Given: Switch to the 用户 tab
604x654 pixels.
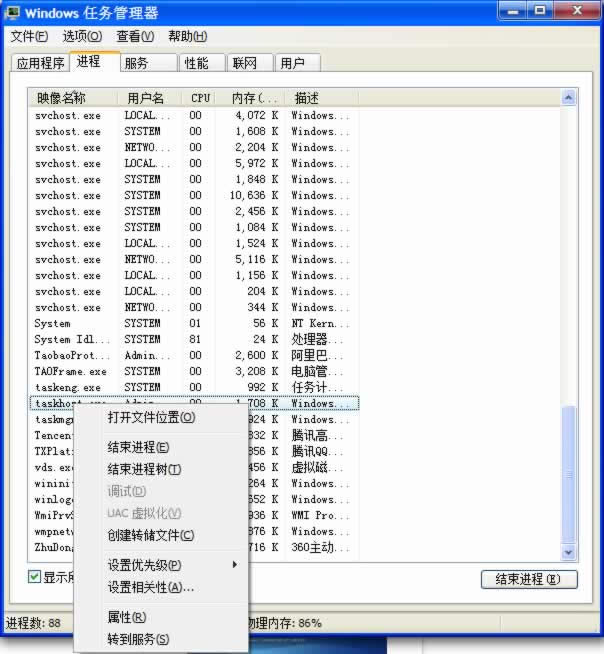Looking at the screenshot, I should pos(297,63).
